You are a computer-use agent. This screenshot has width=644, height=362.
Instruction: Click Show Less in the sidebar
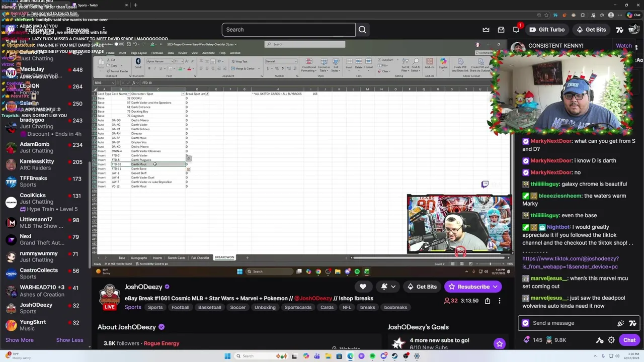tap(69, 340)
